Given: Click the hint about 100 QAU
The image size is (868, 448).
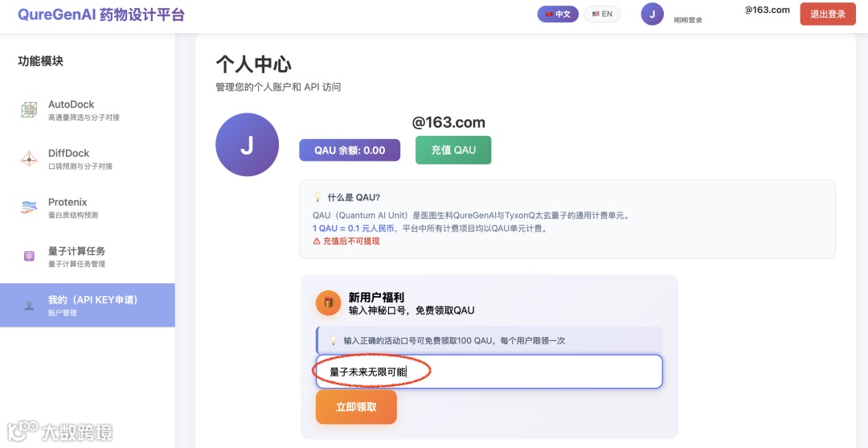Looking at the screenshot, I should [x=454, y=340].
